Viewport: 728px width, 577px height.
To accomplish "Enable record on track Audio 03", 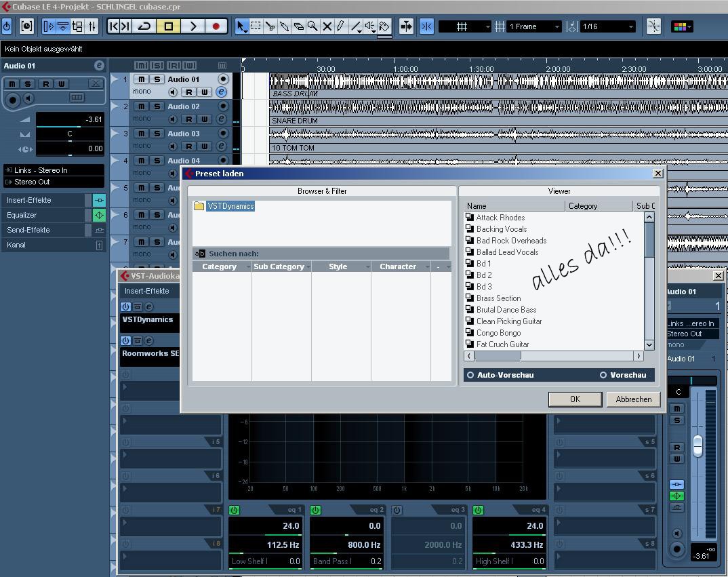I will pos(223,134).
